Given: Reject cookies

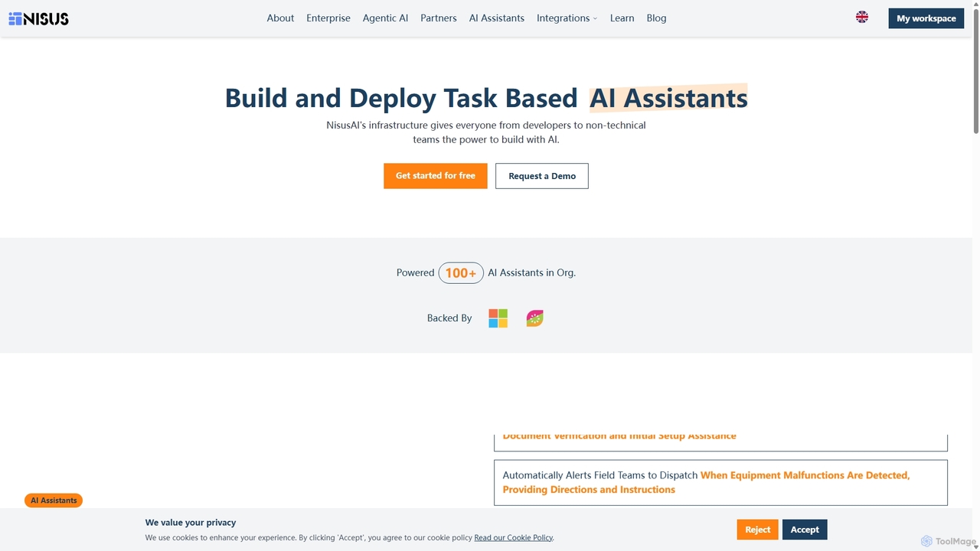Looking at the screenshot, I should (758, 530).
